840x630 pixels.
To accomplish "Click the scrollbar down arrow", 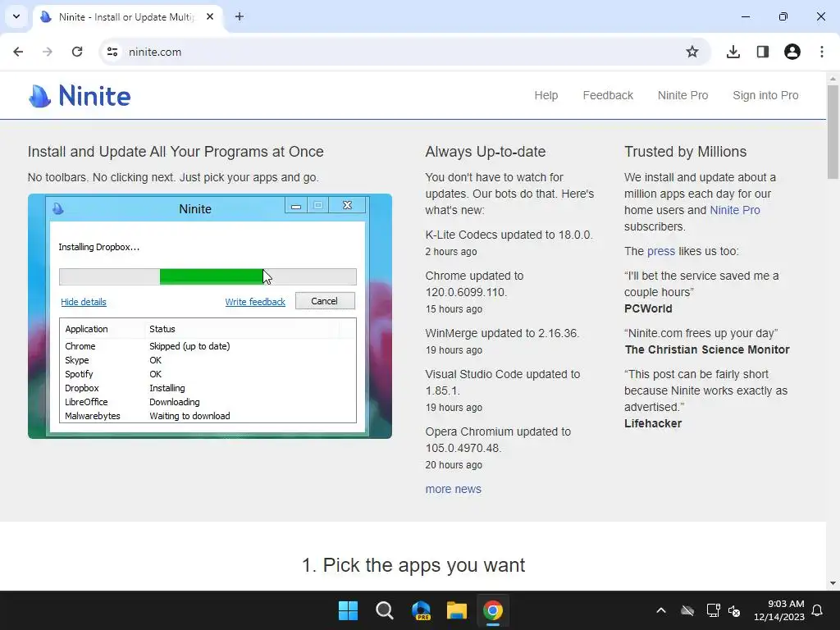I will [833, 583].
